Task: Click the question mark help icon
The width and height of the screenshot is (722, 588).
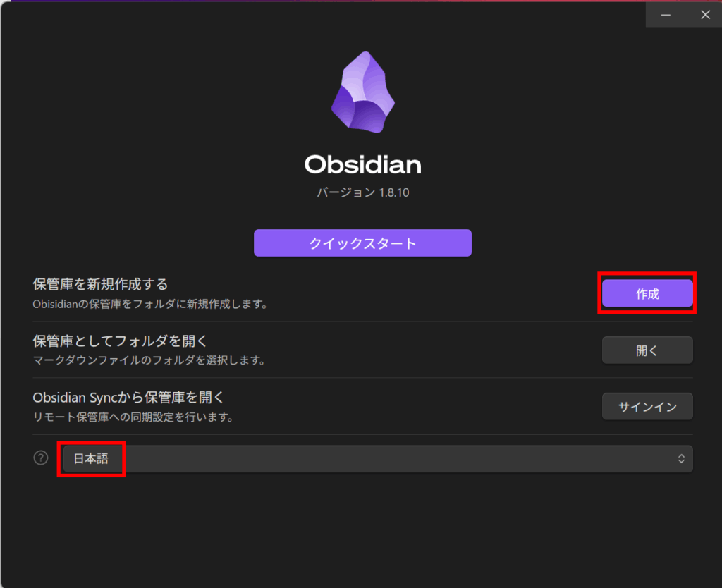Action: click(x=41, y=458)
